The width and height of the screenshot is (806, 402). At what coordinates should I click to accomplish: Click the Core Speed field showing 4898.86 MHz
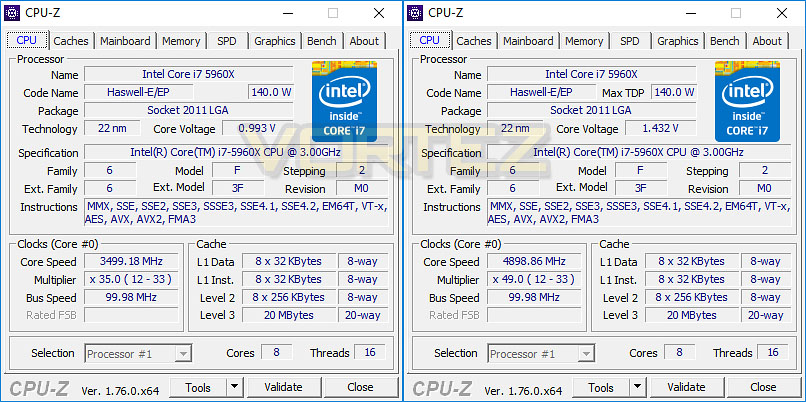click(534, 262)
